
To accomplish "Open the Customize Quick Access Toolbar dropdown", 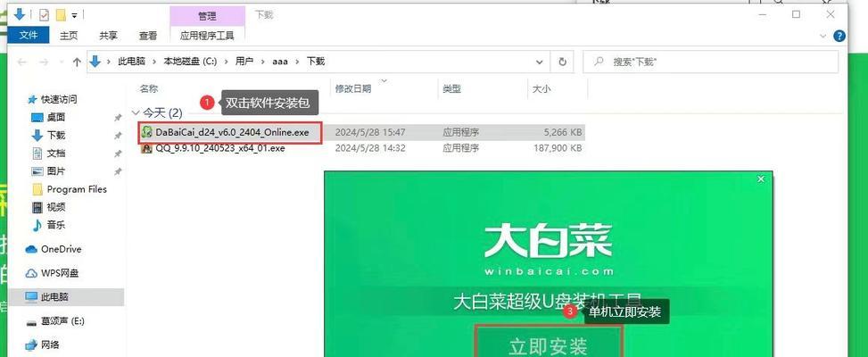I will (x=74, y=15).
